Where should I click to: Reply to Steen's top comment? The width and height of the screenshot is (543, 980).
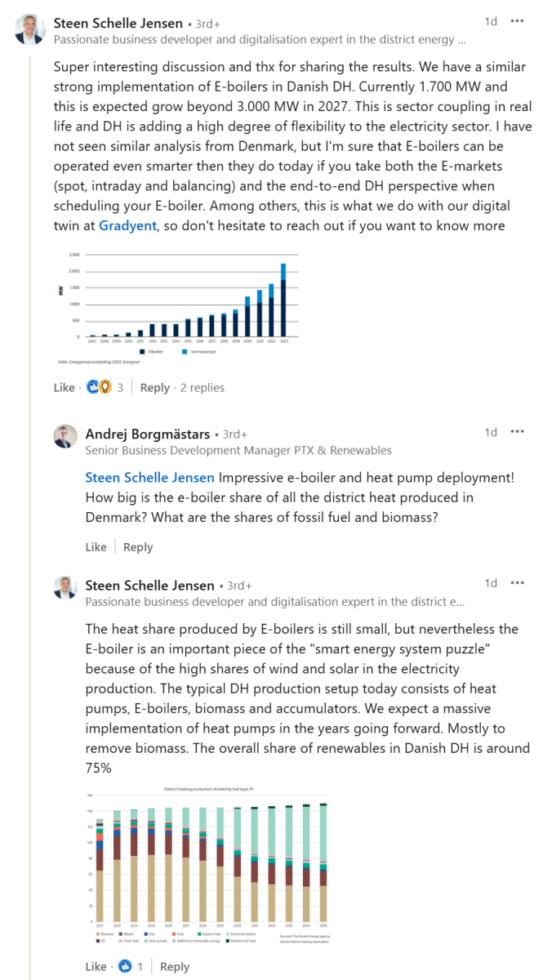click(x=154, y=387)
